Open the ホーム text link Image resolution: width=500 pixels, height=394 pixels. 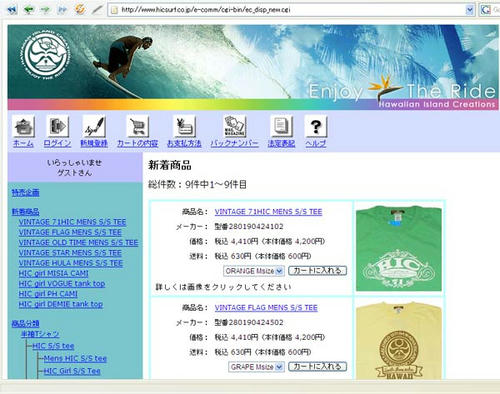pos(23,143)
